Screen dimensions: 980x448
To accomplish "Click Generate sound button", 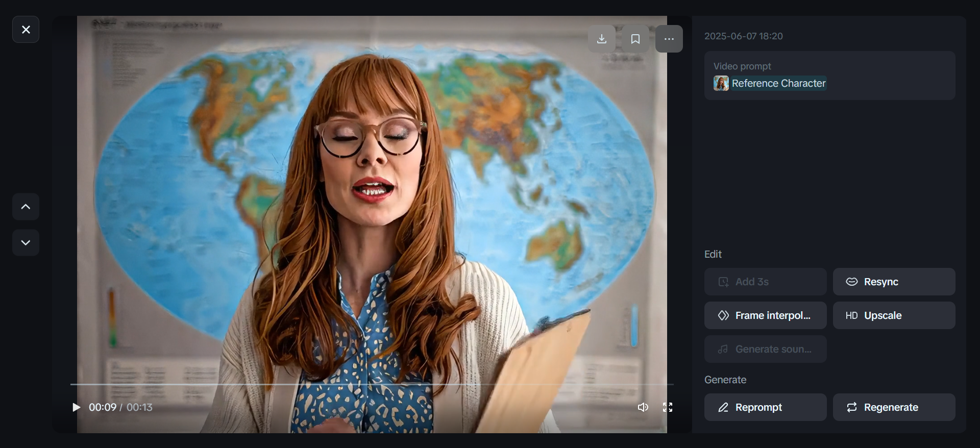I will (x=766, y=349).
